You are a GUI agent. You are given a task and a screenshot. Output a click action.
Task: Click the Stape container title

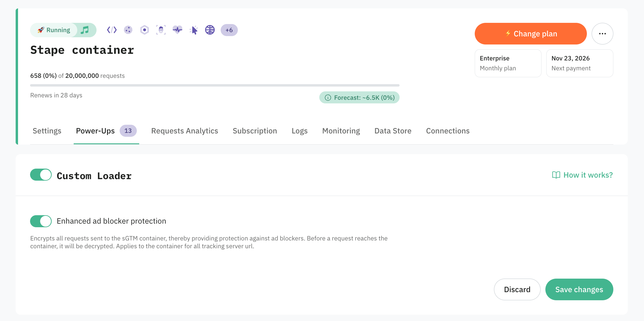coord(82,50)
